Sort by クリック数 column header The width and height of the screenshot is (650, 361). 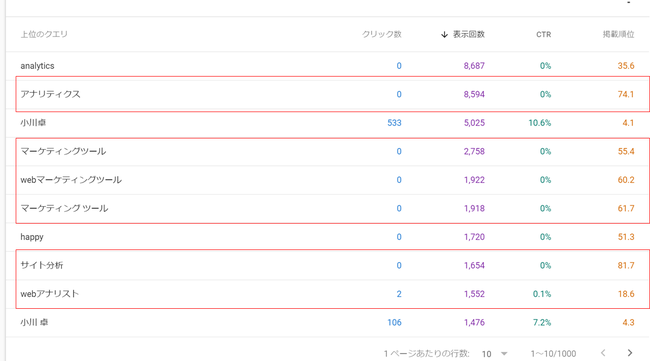[x=382, y=34]
